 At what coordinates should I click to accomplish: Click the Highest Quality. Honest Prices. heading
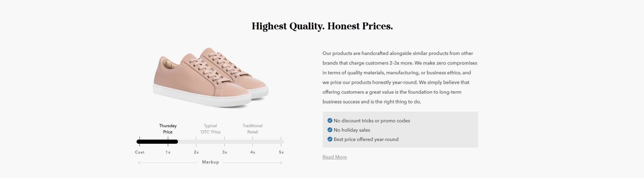322,26
